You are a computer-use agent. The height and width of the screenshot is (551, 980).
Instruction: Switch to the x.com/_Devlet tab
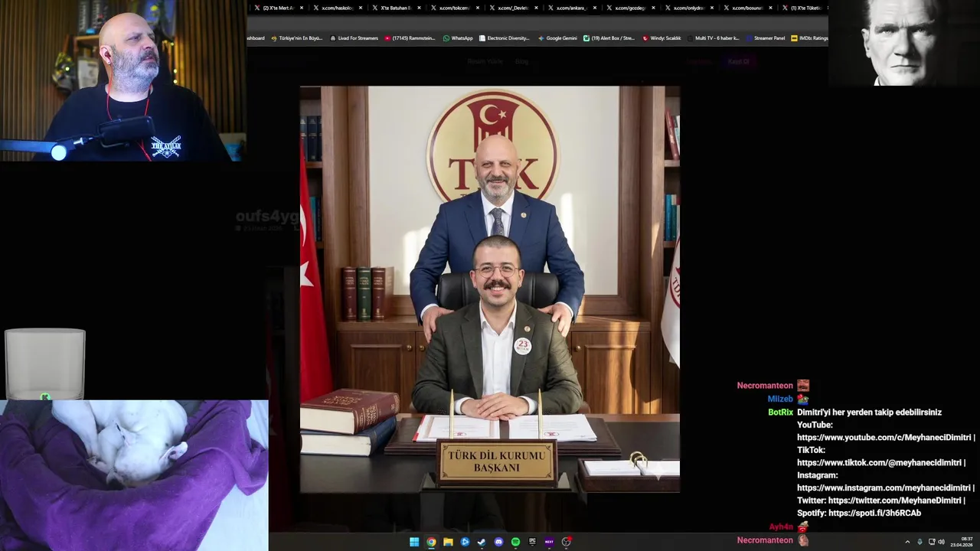pos(513,8)
